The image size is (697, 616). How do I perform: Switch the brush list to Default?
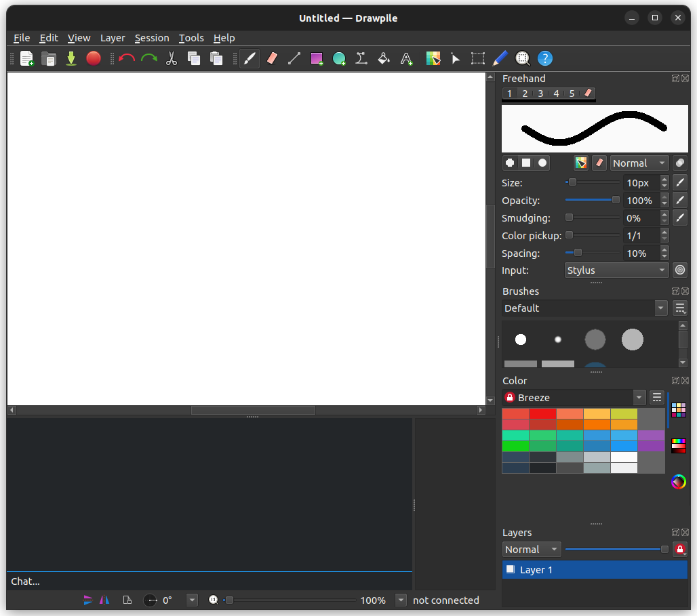pos(584,308)
